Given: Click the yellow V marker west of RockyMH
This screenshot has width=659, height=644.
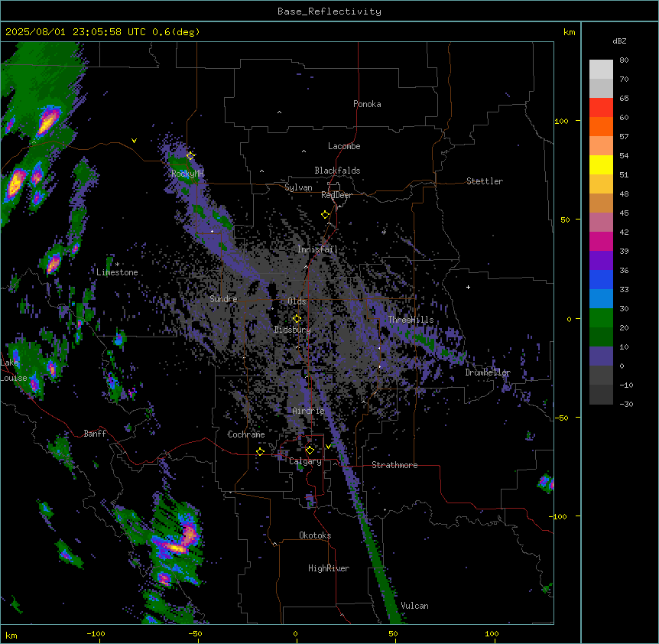Looking at the screenshot, I should pos(134,141).
